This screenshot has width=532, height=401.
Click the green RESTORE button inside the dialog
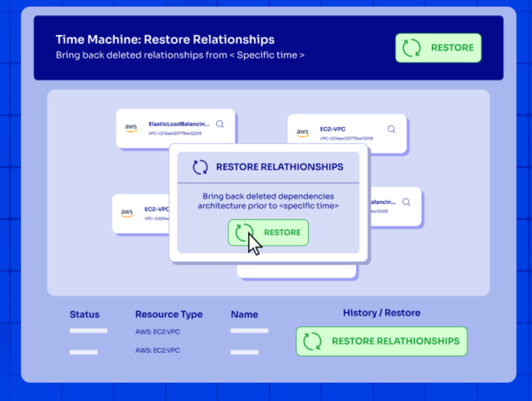point(268,232)
